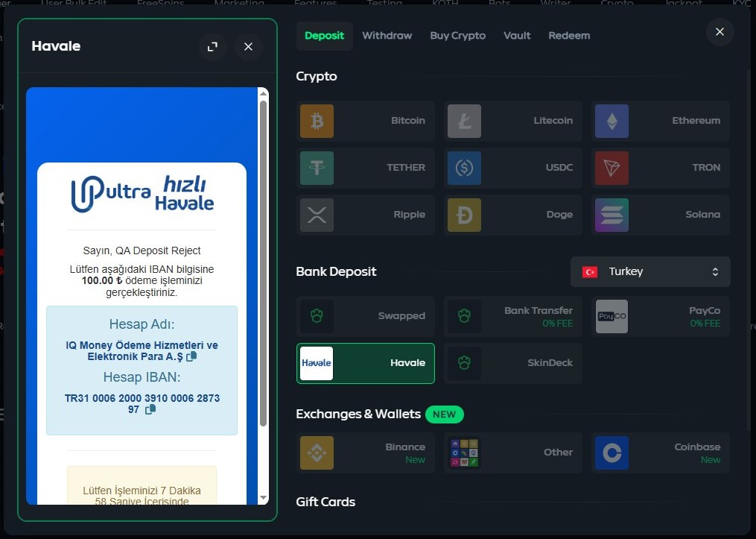Select the Swapped paw icon

[317, 316]
